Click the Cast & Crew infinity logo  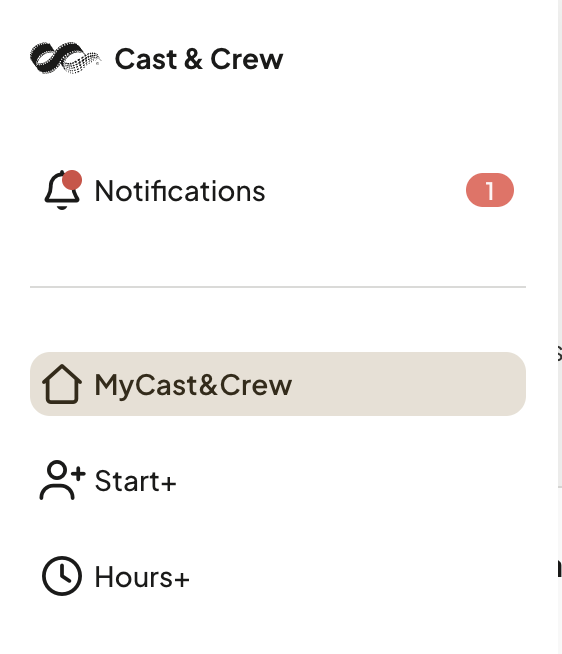(x=66, y=58)
